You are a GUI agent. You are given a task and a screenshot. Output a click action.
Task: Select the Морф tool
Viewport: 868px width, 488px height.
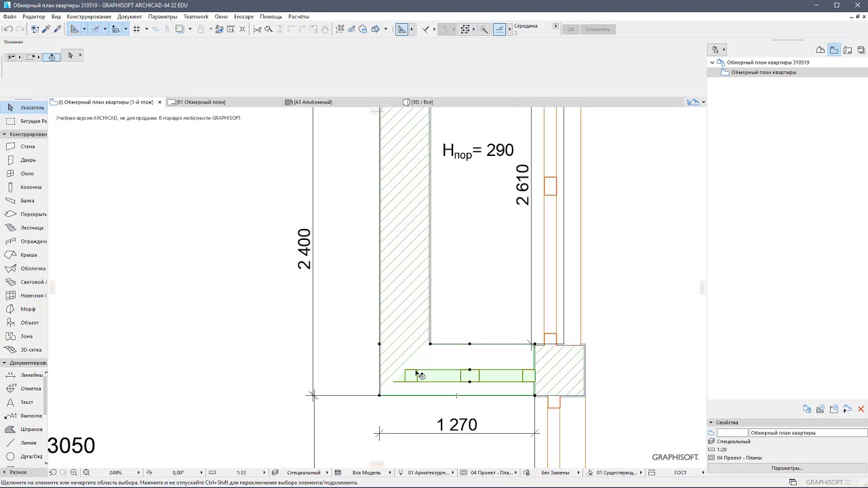tap(24, 309)
